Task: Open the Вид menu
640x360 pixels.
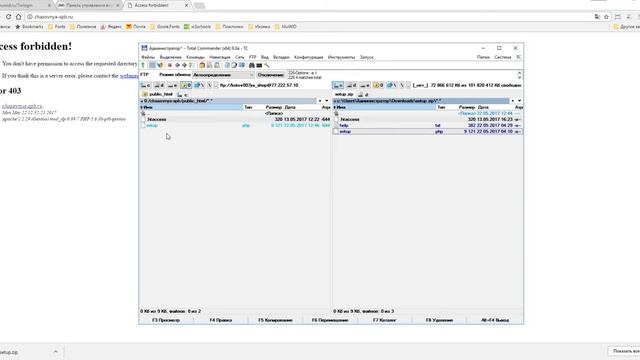Action: point(265,57)
